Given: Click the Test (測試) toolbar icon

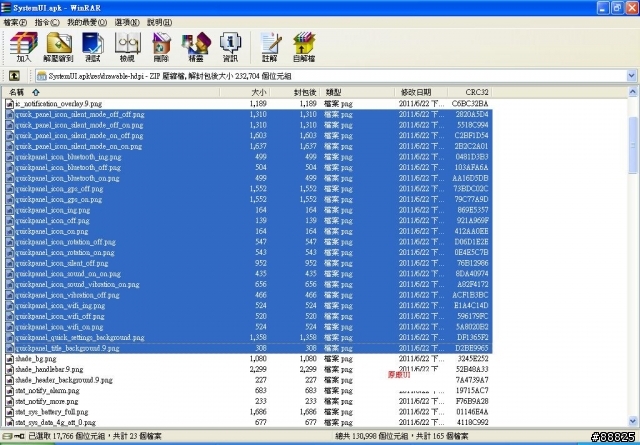Looking at the screenshot, I should pos(93,47).
